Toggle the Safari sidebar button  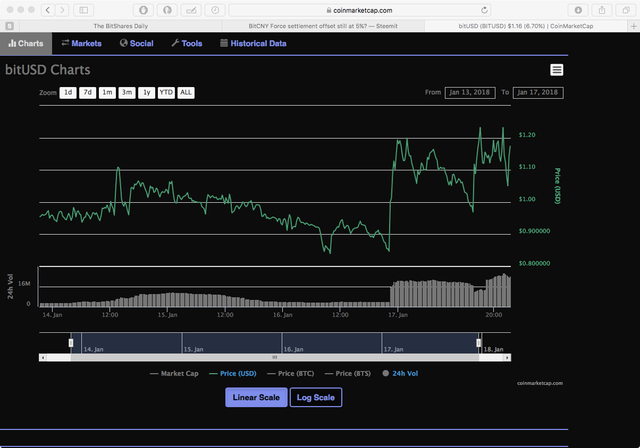84,10
